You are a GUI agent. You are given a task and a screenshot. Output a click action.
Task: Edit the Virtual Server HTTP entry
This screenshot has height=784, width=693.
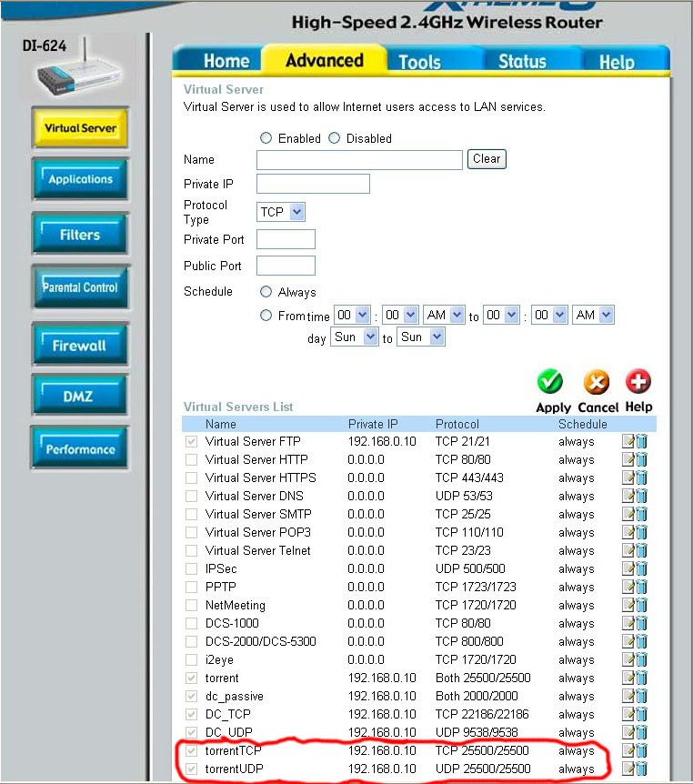tap(628, 459)
